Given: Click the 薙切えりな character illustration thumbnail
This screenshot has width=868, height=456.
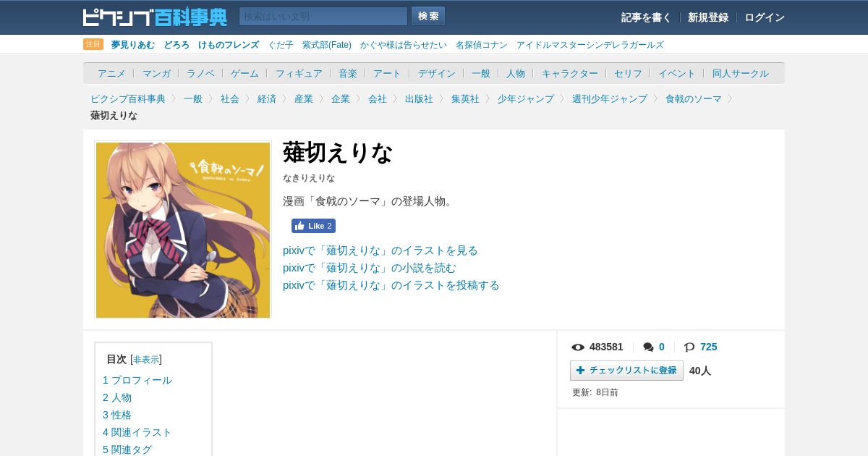Looking at the screenshot, I should pos(183,229).
